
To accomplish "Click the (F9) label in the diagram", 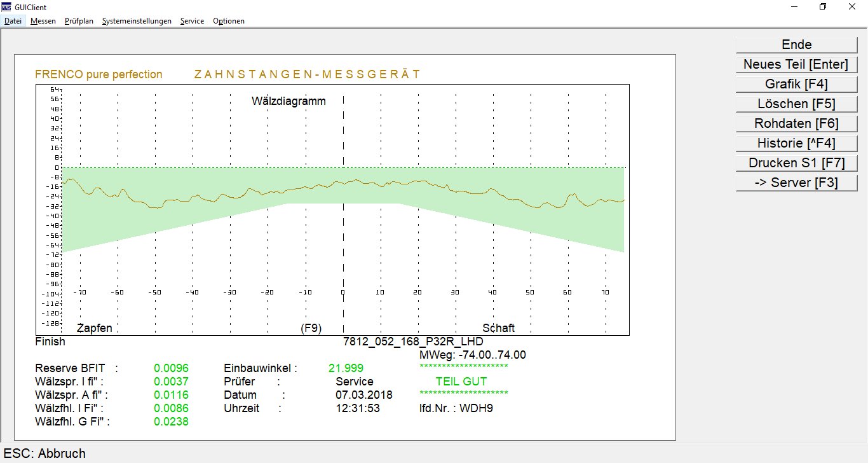I will (x=311, y=328).
